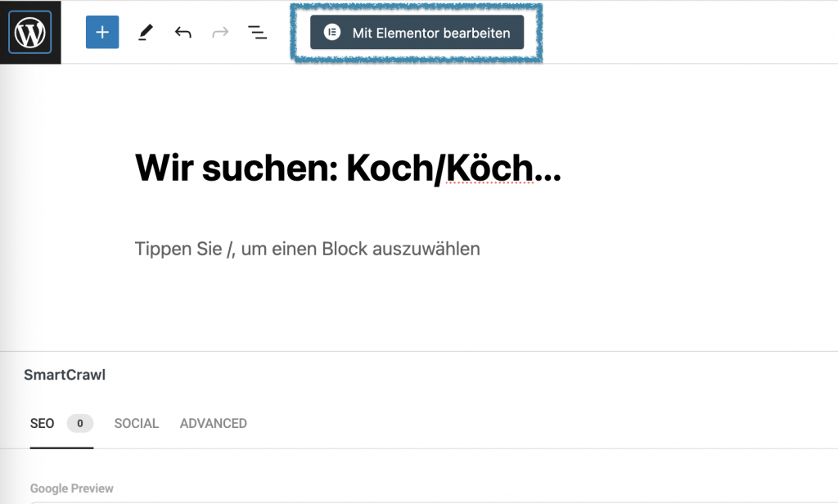The height and width of the screenshot is (504, 838).
Task: Collapse the SmartCrawl panel header
Action: (x=65, y=376)
